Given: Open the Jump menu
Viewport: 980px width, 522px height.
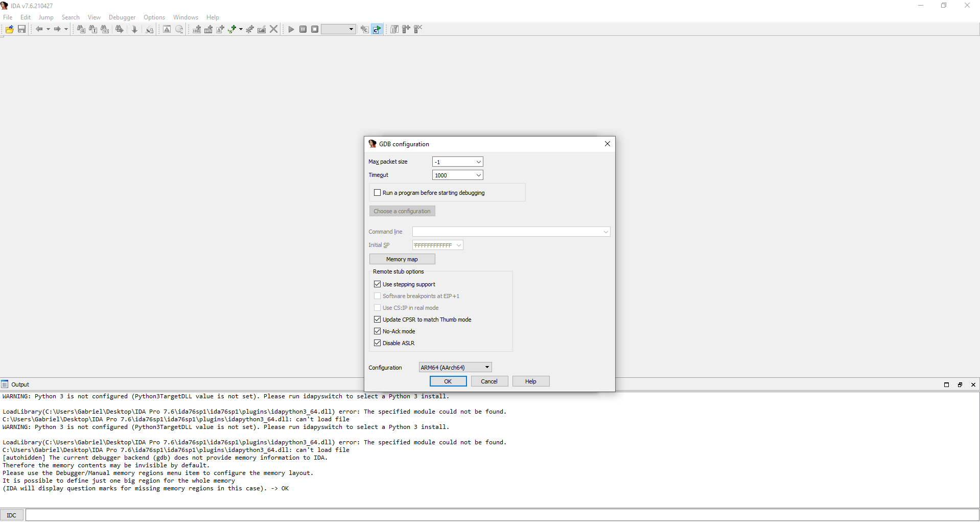Looking at the screenshot, I should [x=46, y=17].
